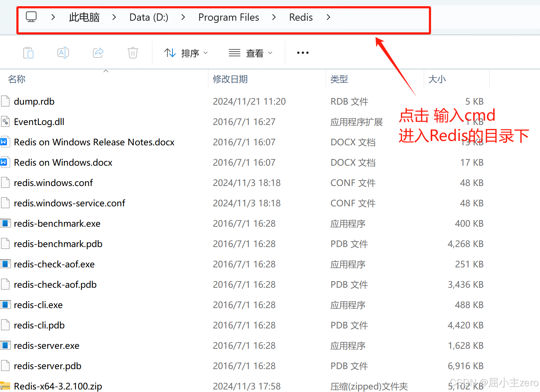Expand chevron after Data (D:) breadcrumb

[183, 17]
